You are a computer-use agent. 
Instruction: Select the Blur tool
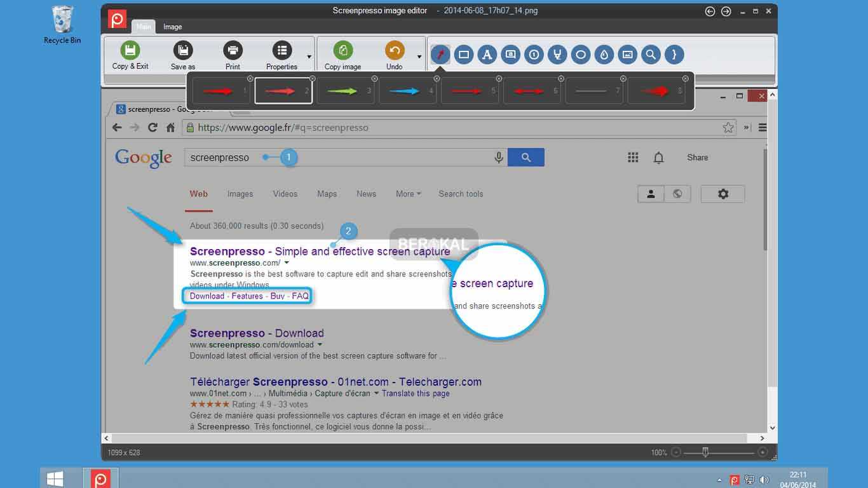coord(604,55)
